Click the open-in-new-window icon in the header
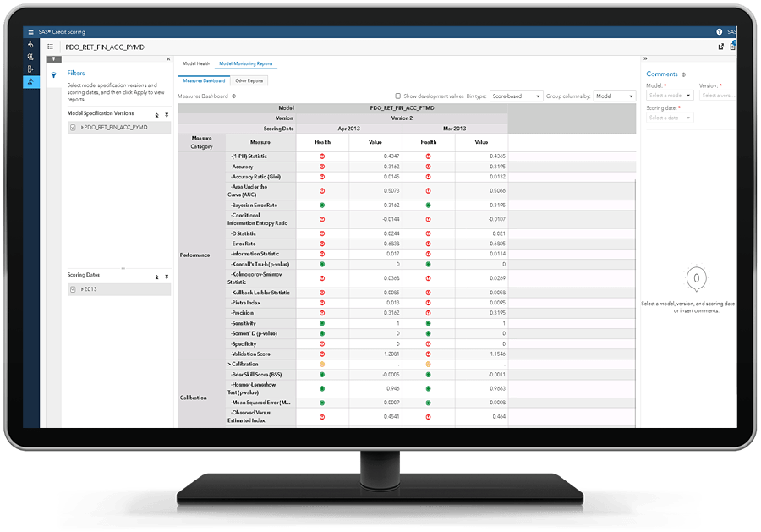This screenshot has height=532, width=761. coord(721,47)
